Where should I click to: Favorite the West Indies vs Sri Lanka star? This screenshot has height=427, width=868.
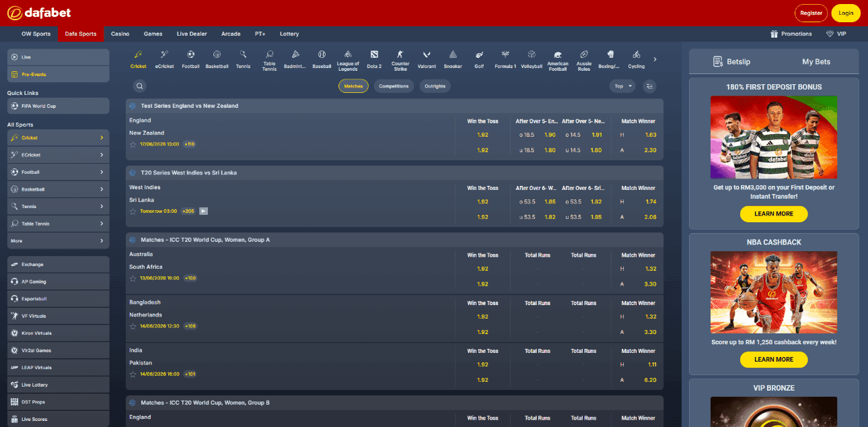pos(133,211)
